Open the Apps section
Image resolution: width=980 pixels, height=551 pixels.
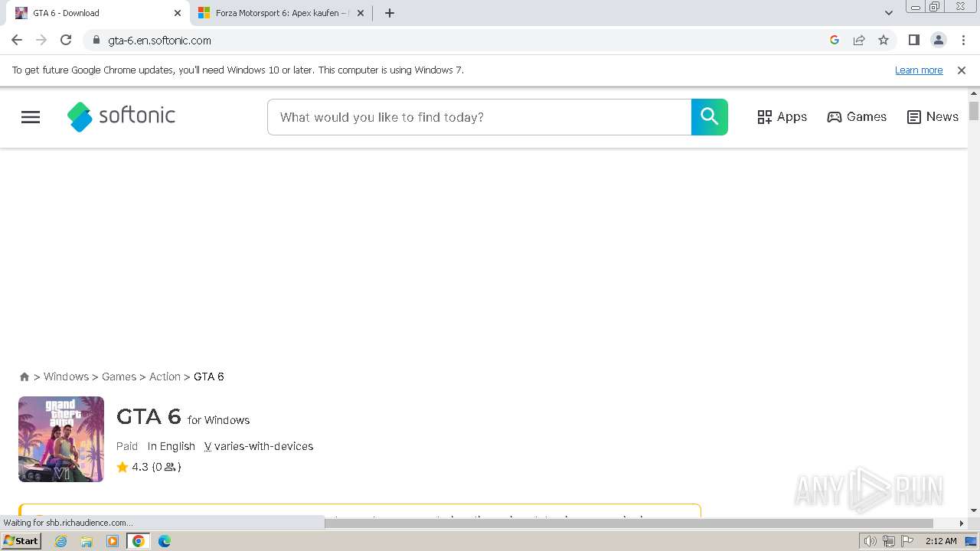(782, 117)
